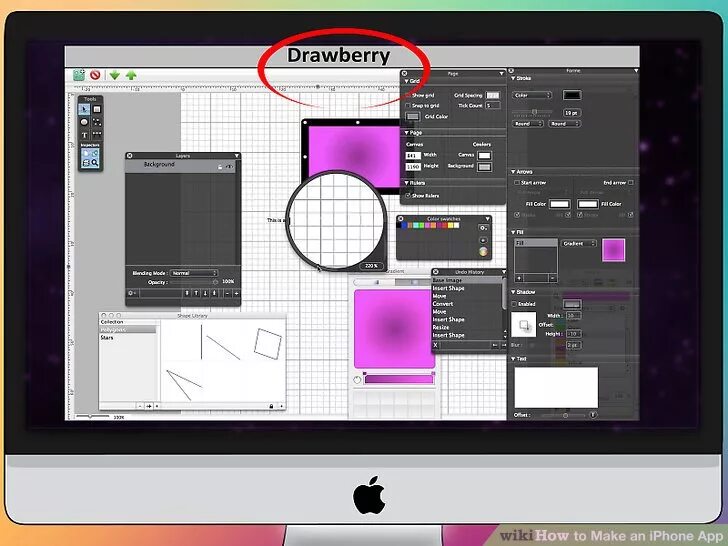Viewport: 728px width, 546px height.
Task: Click the stroke width slider
Action: click(x=533, y=112)
